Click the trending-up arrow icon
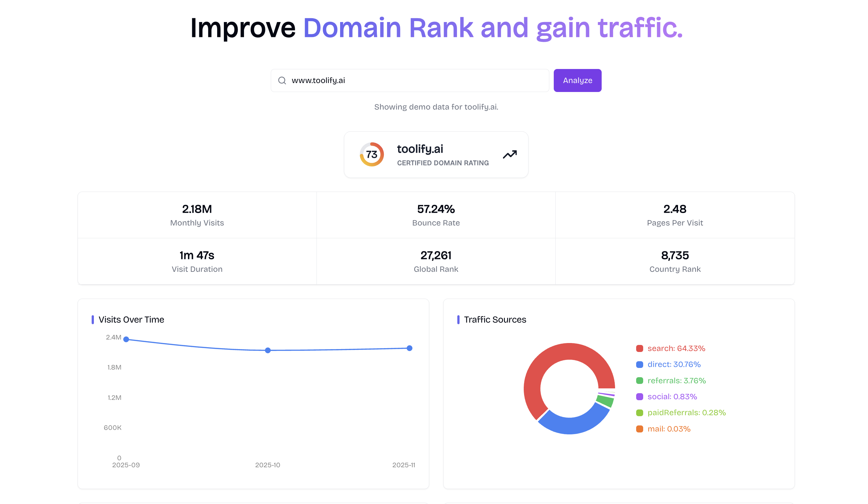Viewport: 868px width, 504px height. 509,154
